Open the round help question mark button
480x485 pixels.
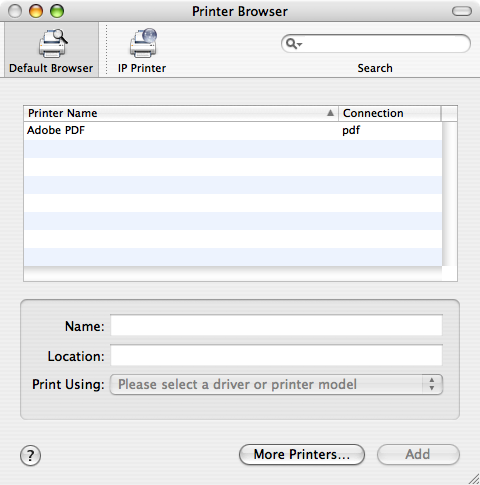click(30, 455)
